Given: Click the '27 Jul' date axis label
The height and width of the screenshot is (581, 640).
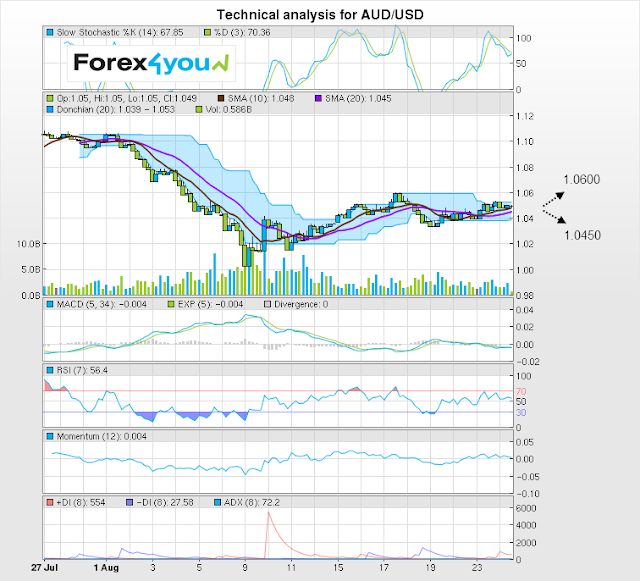Looking at the screenshot, I should tap(44, 568).
